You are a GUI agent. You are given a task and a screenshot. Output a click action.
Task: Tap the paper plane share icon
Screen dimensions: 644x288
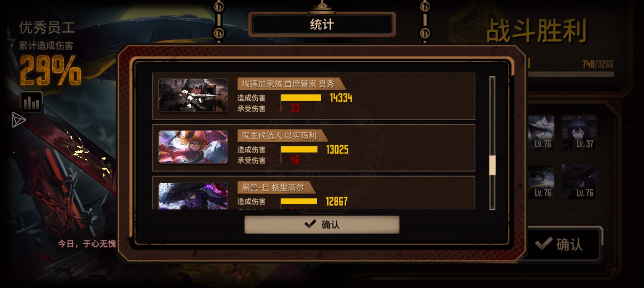[x=18, y=120]
